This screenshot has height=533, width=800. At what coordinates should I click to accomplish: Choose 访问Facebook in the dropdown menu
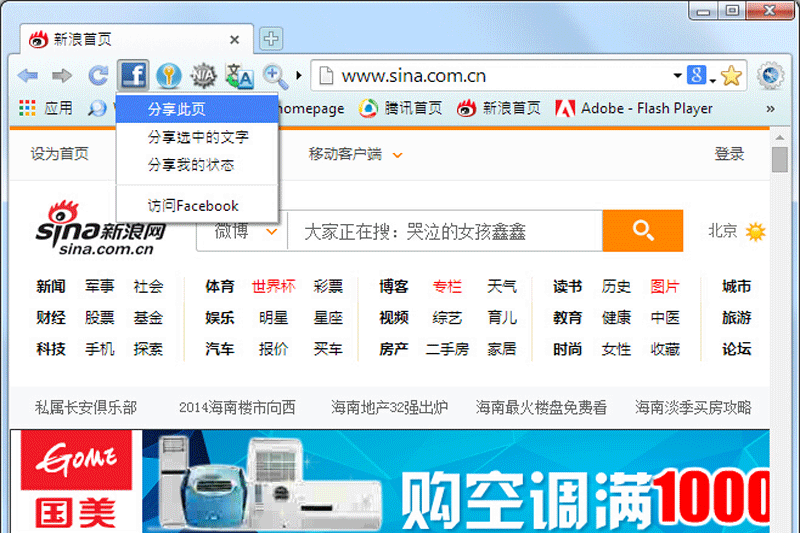[x=193, y=205]
